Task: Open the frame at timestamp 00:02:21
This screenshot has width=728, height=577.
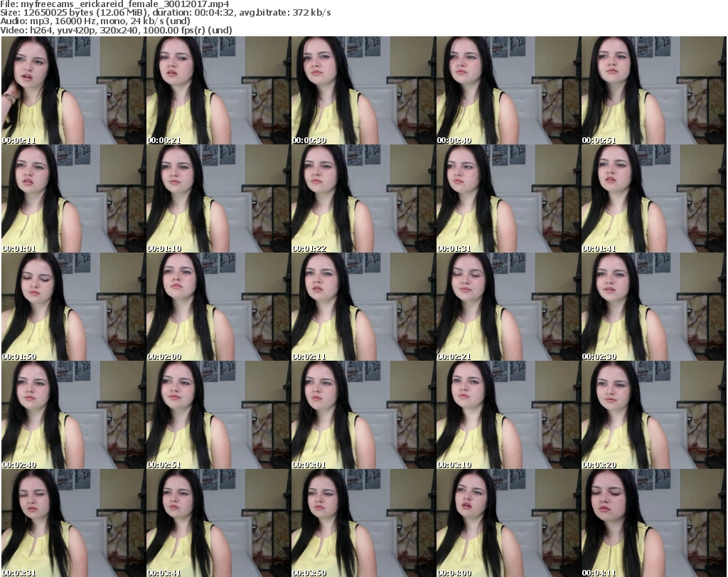Action: (508, 307)
